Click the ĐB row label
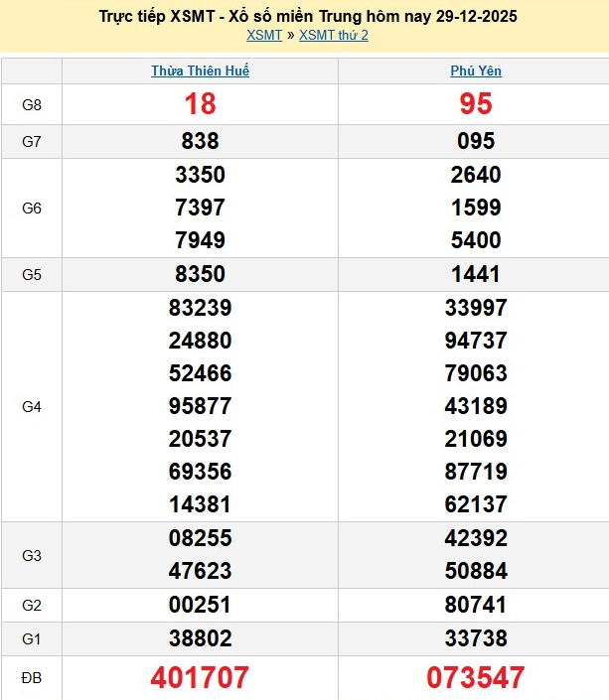609x700 pixels. pos(32,678)
